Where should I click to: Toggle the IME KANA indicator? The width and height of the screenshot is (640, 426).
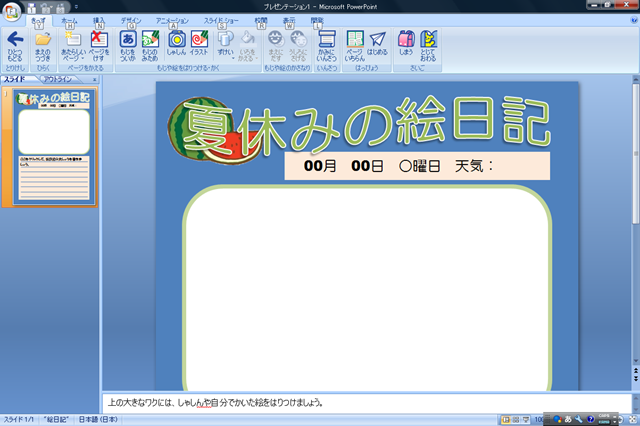click(604, 422)
